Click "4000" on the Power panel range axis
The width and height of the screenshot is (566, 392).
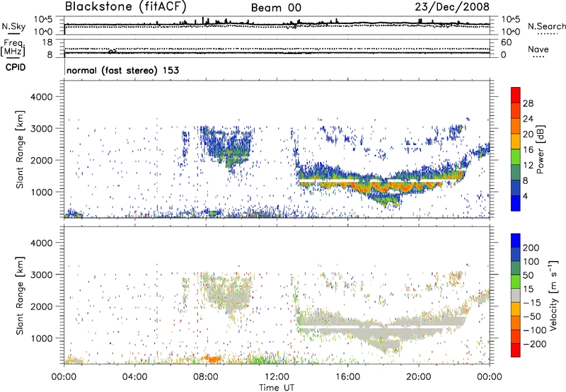click(x=42, y=97)
